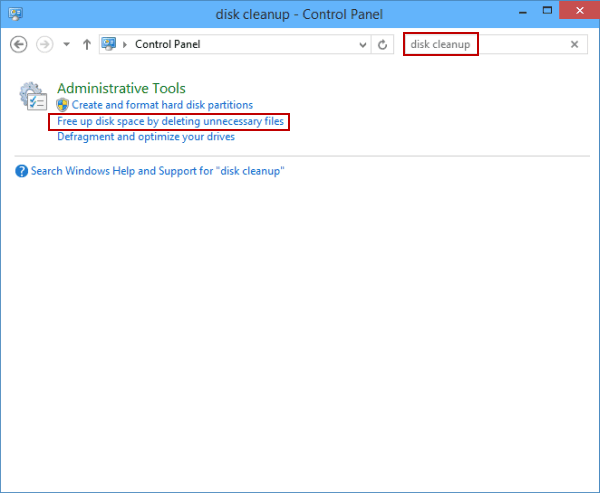Open Defragment and optimize your drives

click(x=146, y=137)
